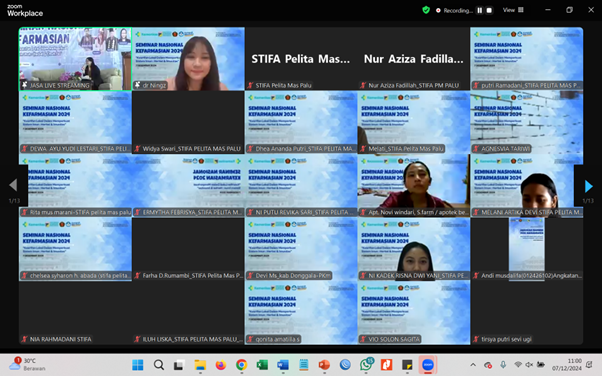
Task: Open File Explorer from taskbar
Action: [x=200, y=364]
